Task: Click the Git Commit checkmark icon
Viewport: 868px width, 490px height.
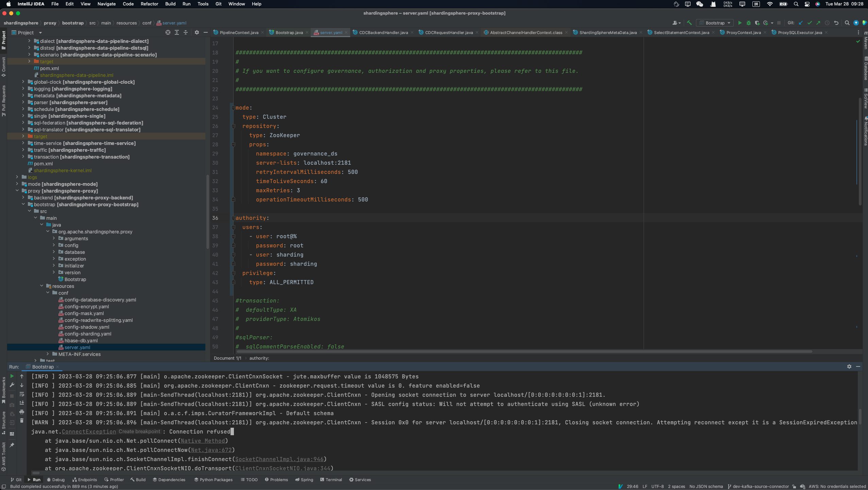Action: pyautogui.click(x=810, y=23)
